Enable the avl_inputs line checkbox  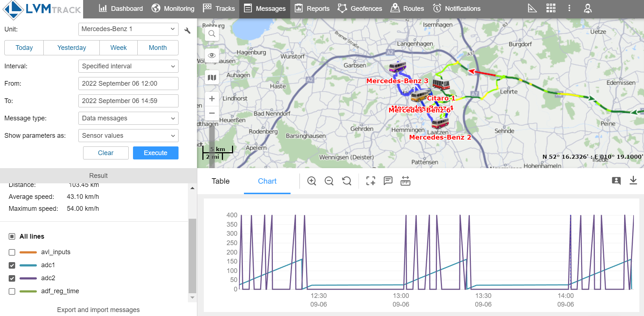coord(12,252)
